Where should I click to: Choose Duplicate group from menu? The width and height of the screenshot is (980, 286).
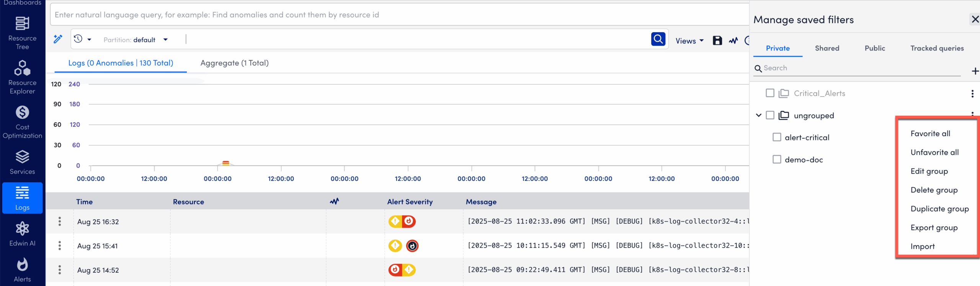click(x=939, y=209)
